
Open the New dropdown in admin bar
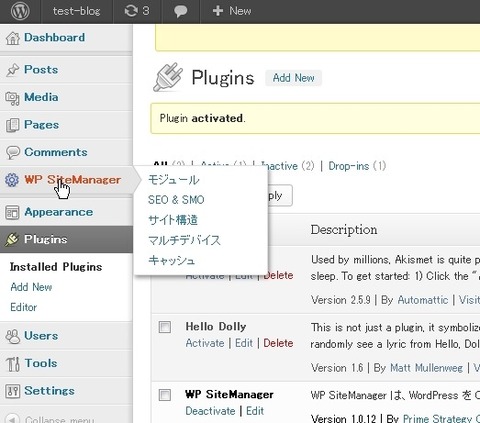232,11
